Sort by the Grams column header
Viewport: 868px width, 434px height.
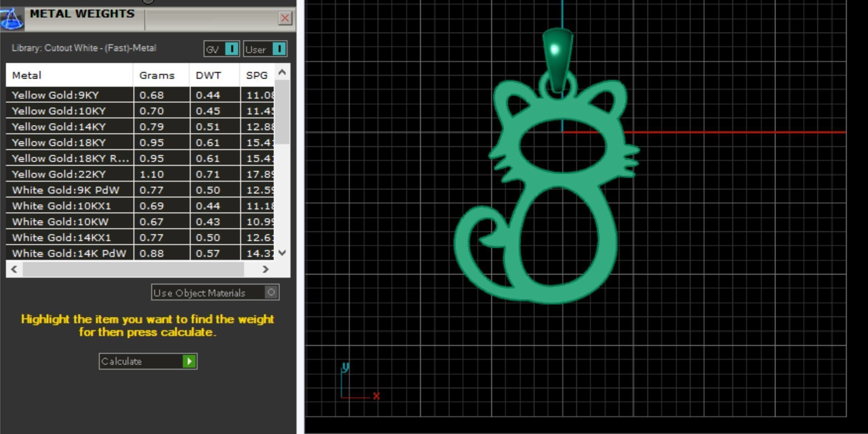click(x=161, y=75)
